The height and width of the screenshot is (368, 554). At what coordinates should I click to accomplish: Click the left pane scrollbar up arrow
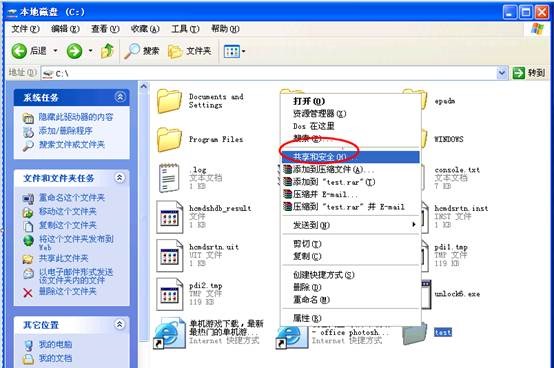144,86
